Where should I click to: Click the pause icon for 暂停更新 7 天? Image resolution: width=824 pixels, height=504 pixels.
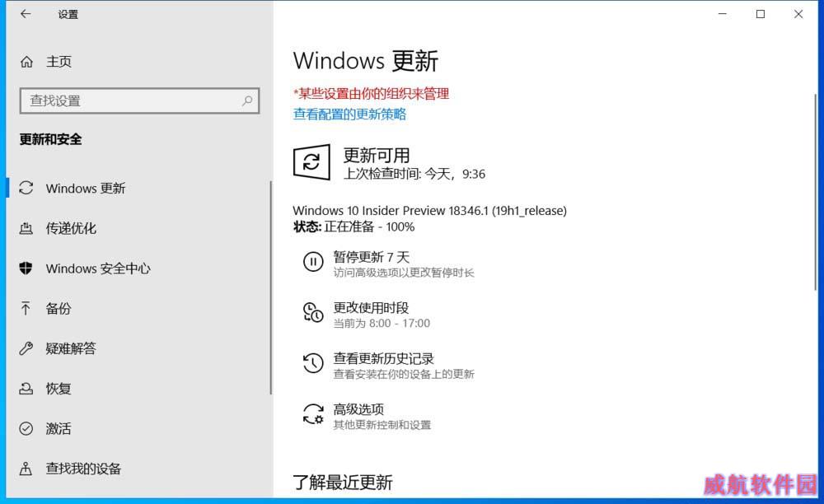click(312, 261)
